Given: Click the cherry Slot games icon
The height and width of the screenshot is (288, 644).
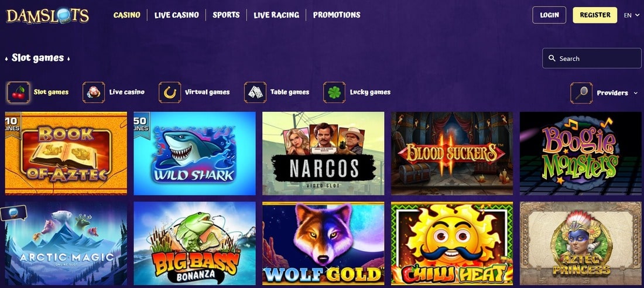Looking at the screenshot, I should [18, 92].
